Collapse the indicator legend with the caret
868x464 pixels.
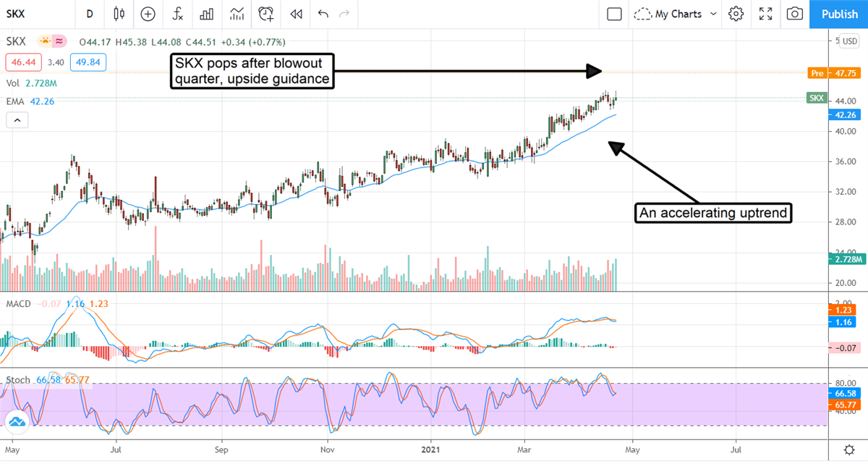coord(16,120)
